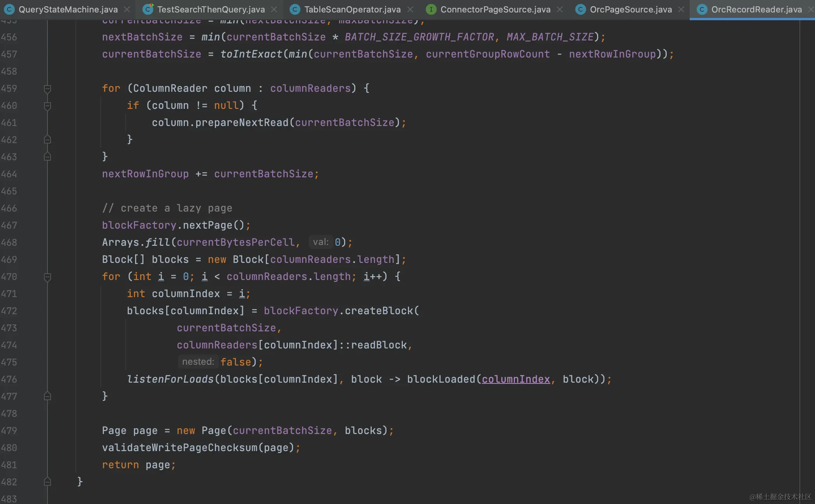
Task: Close the TestSearchThenQuery.java tab
Action: (274, 9)
